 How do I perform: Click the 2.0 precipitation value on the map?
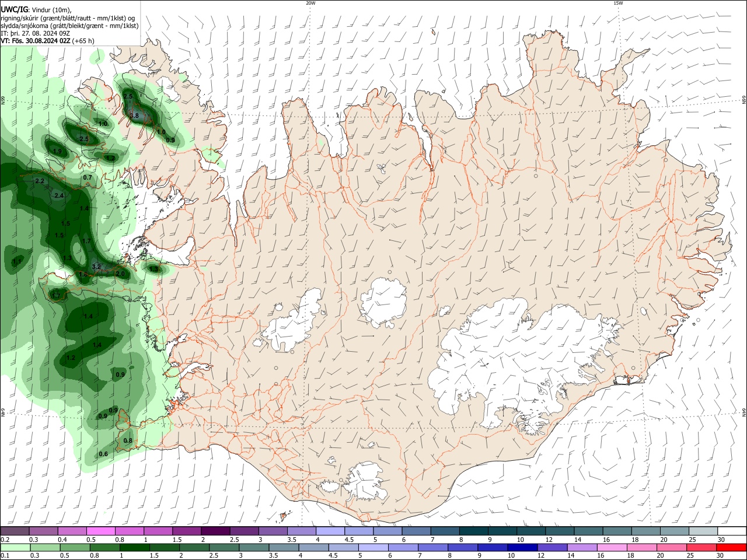point(120,274)
